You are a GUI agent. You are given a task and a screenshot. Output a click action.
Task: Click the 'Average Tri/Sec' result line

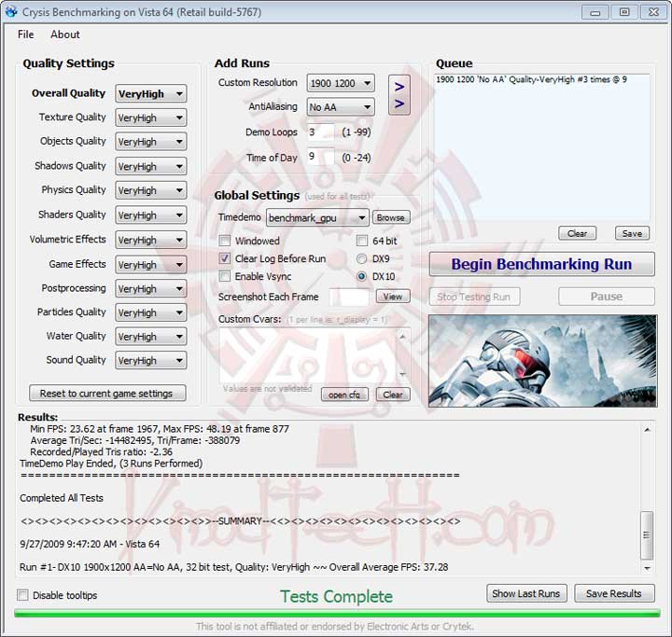pyautogui.click(x=135, y=440)
